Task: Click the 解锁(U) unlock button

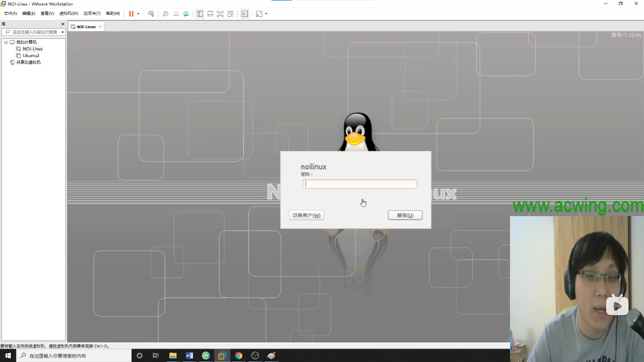Action: (405, 215)
